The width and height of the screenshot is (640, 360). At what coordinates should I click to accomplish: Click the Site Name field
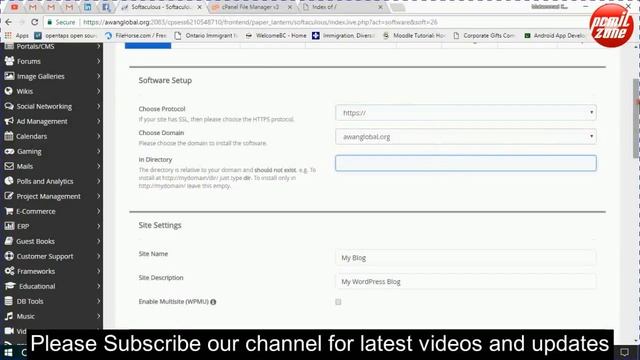466,258
